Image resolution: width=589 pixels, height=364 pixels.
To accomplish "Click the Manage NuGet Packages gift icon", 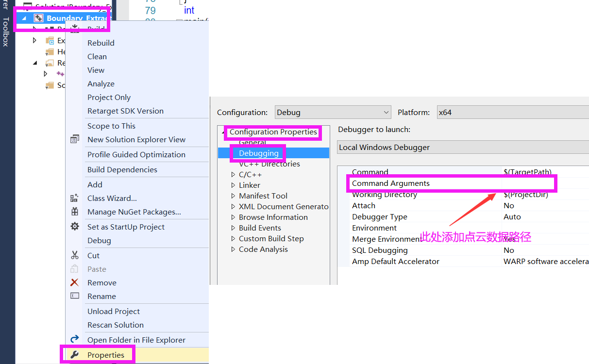I will [74, 212].
